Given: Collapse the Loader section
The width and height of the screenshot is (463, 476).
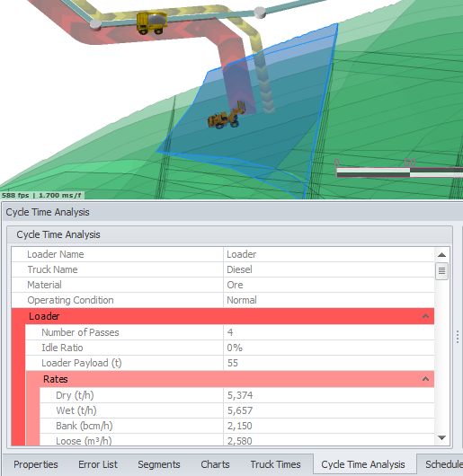Looking at the screenshot, I should point(425,316).
